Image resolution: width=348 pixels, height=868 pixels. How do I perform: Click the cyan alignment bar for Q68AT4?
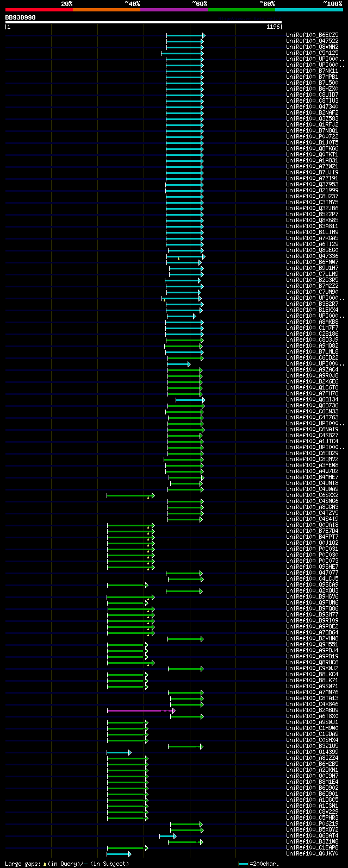click(x=168, y=836)
